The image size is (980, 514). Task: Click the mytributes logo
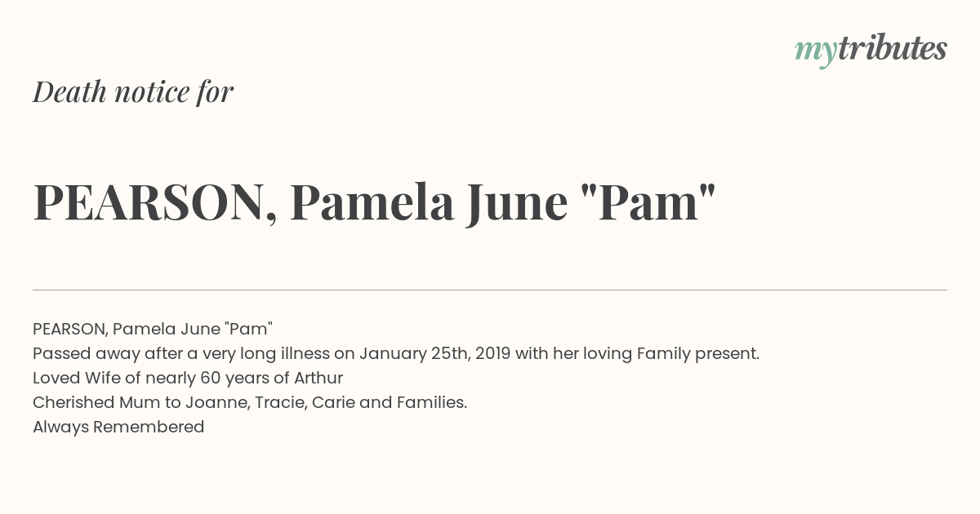(871, 51)
